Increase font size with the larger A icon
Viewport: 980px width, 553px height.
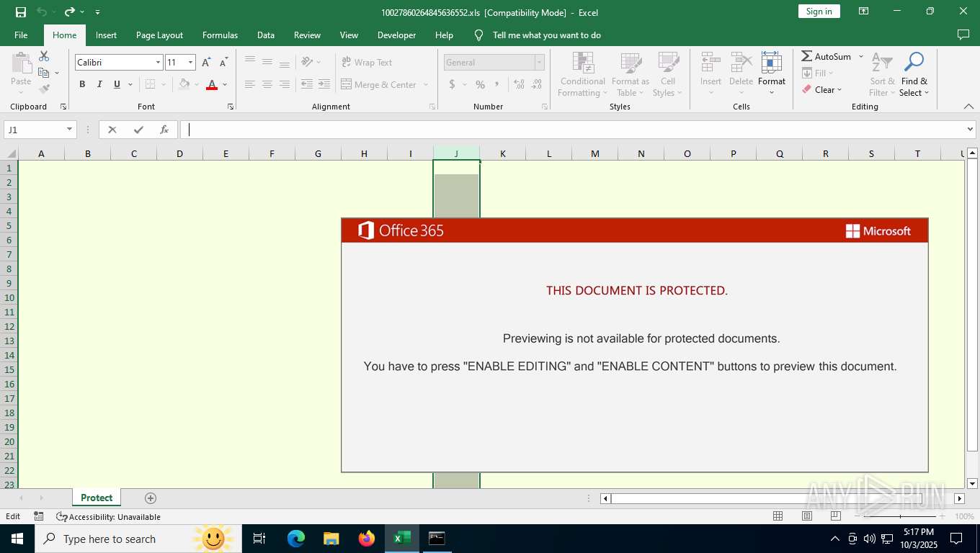(206, 63)
